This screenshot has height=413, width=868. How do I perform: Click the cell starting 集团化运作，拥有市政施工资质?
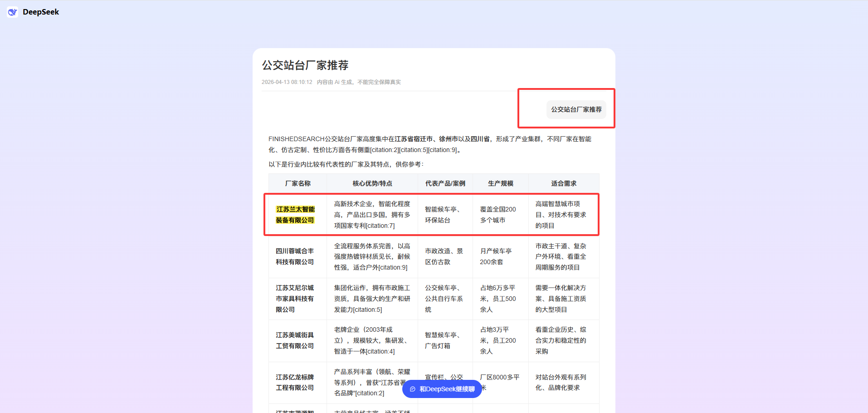pyautogui.click(x=372, y=299)
